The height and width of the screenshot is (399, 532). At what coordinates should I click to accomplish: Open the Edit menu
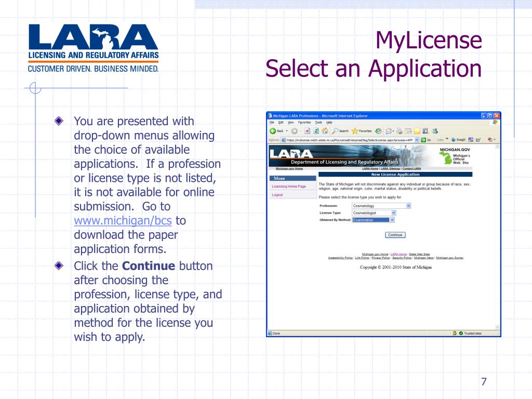[281, 123]
